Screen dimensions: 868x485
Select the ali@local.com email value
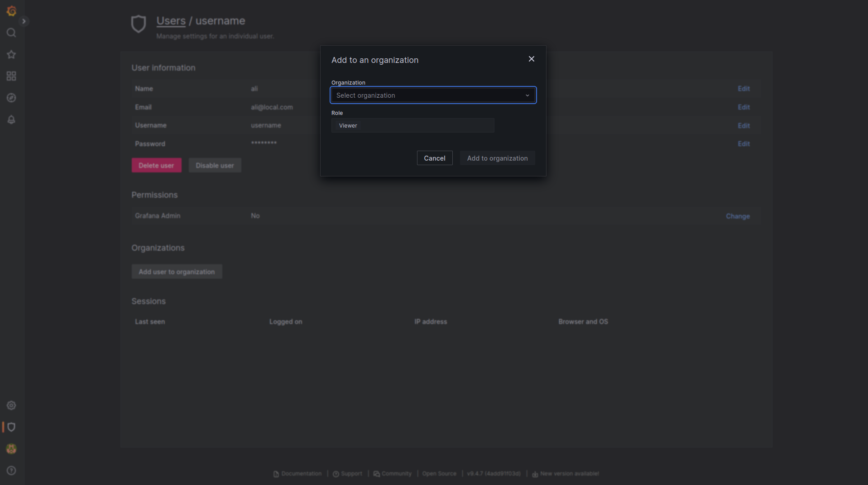pos(272,107)
